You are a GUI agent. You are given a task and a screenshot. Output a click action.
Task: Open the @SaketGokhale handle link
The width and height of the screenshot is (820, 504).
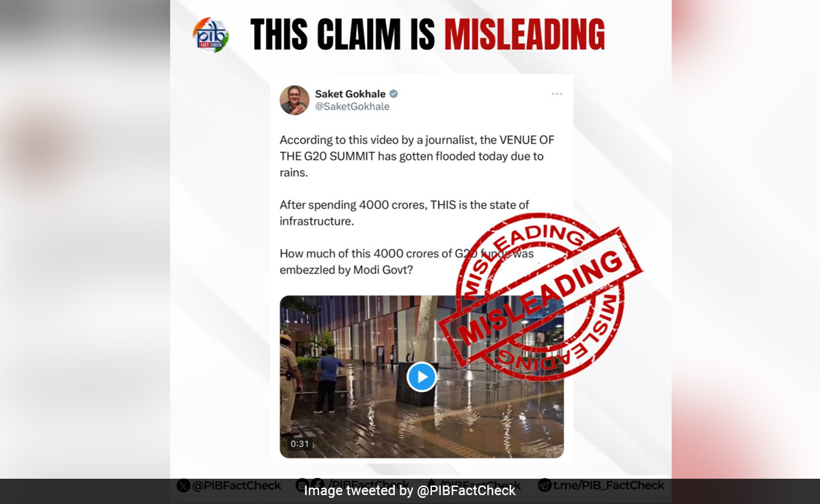coord(353,107)
